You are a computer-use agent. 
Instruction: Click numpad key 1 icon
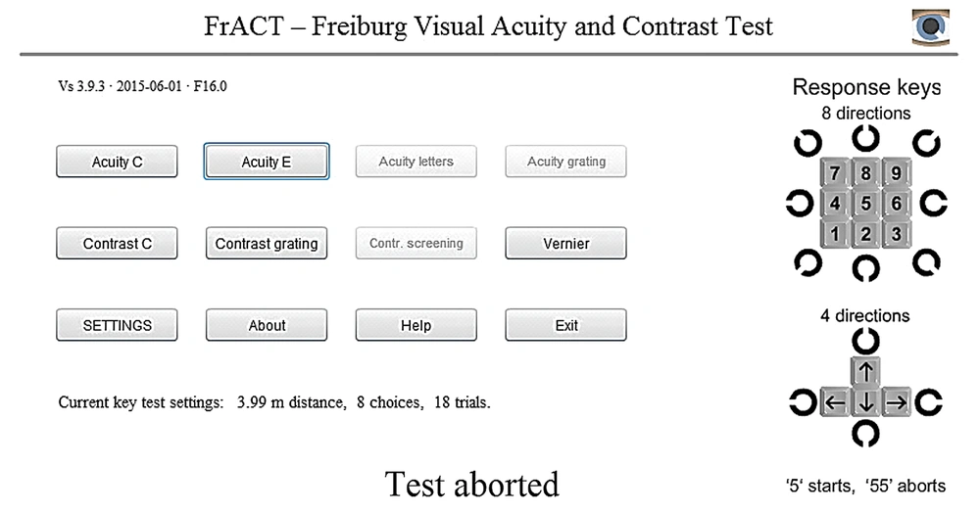pyautogui.click(x=834, y=234)
